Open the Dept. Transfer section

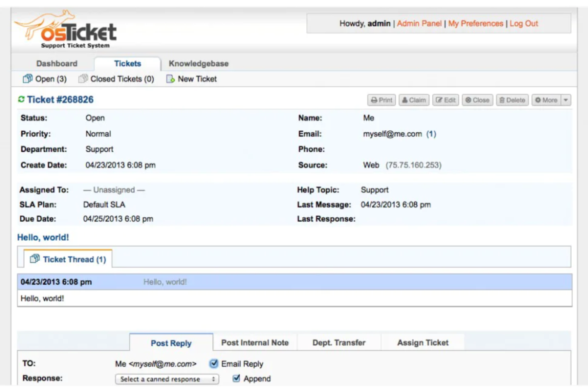click(338, 342)
